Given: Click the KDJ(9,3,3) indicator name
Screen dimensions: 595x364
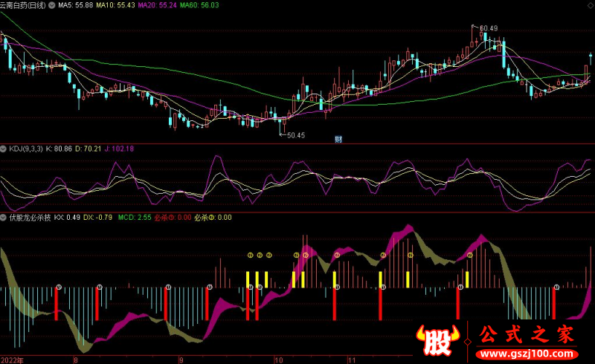Looking at the screenshot, I should [x=26, y=149].
